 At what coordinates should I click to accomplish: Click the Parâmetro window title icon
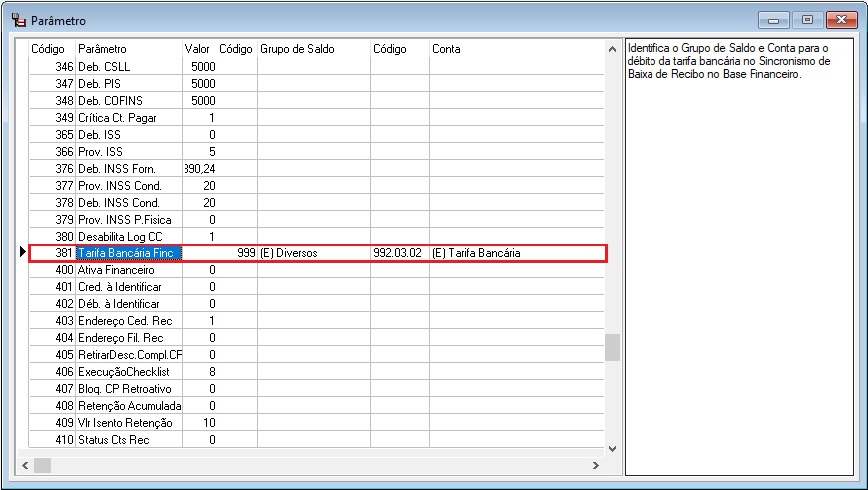pos(18,20)
